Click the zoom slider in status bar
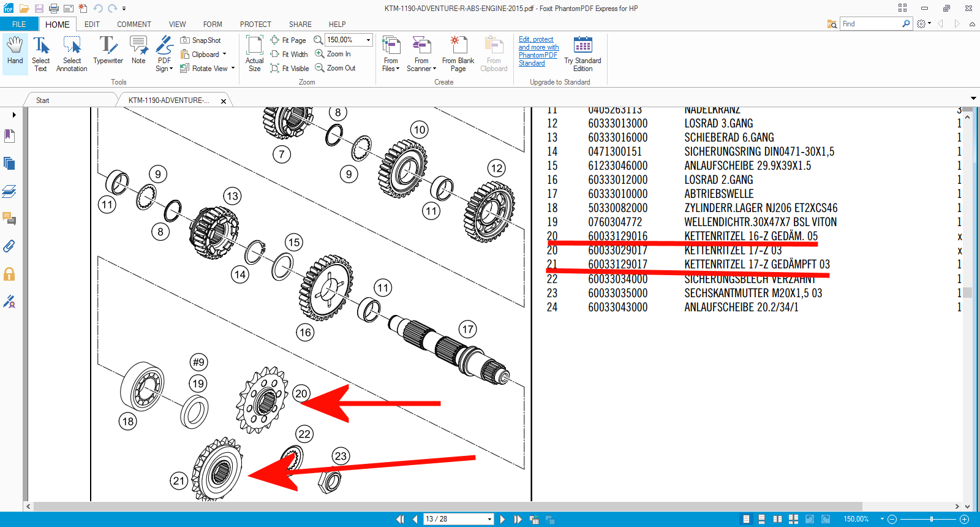Viewport: 980px width, 527px height. point(931,519)
